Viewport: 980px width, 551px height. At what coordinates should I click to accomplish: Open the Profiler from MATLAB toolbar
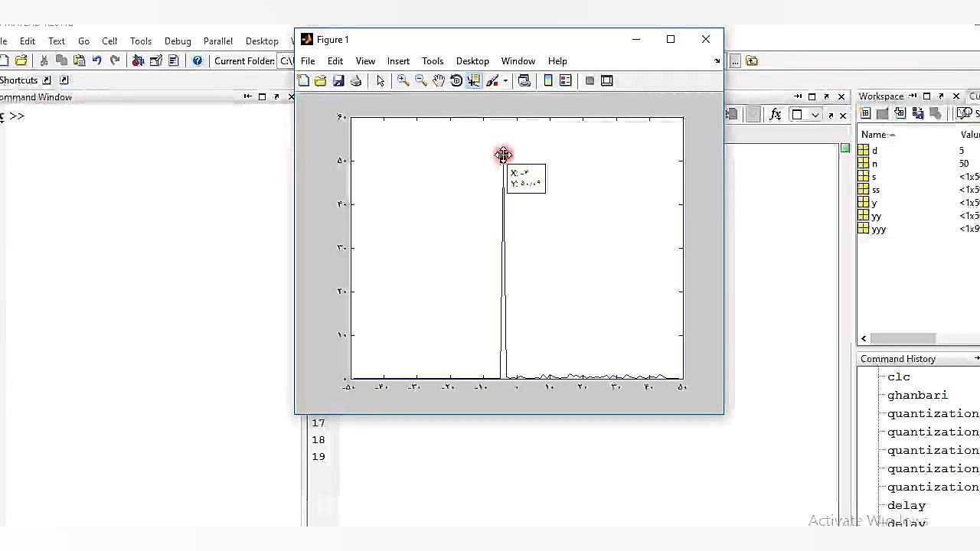pyautogui.click(x=173, y=60)
